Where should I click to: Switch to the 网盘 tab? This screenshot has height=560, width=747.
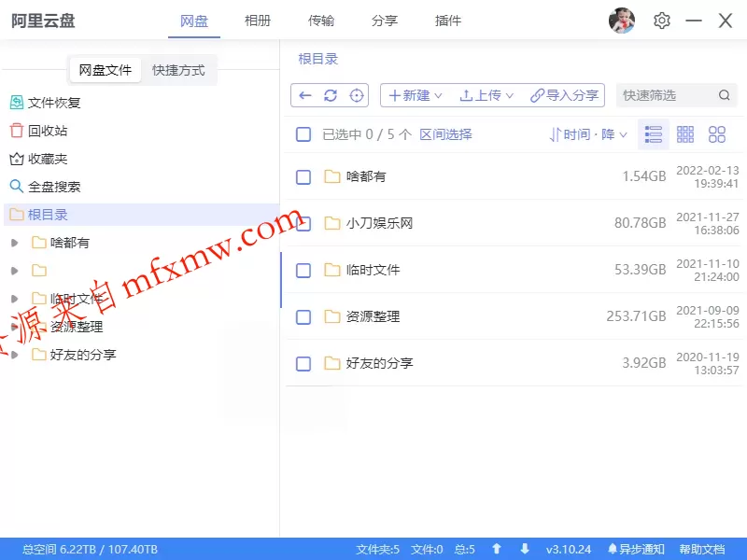194,21
